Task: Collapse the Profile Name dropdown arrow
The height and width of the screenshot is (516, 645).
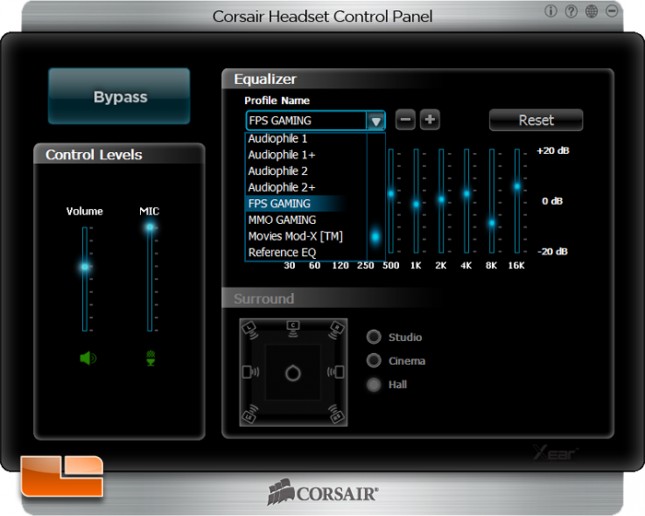Action: 376,121
